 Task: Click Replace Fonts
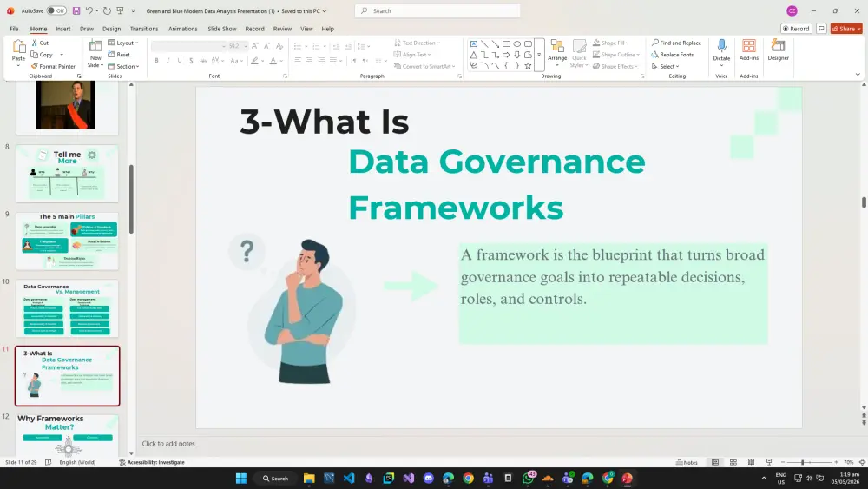pos(672,54)
